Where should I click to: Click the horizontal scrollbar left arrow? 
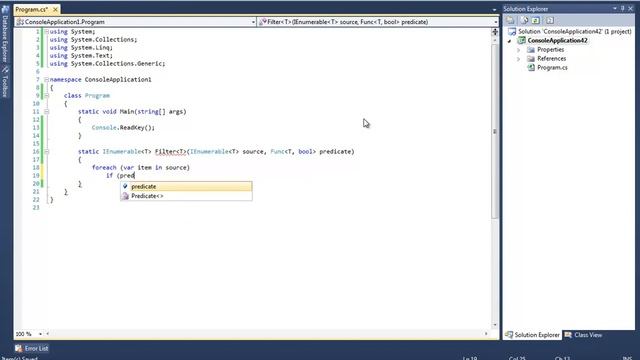click(48, 334)
